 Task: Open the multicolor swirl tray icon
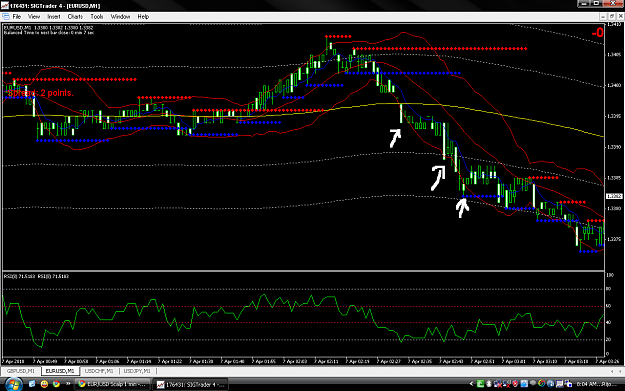point(542,384)
